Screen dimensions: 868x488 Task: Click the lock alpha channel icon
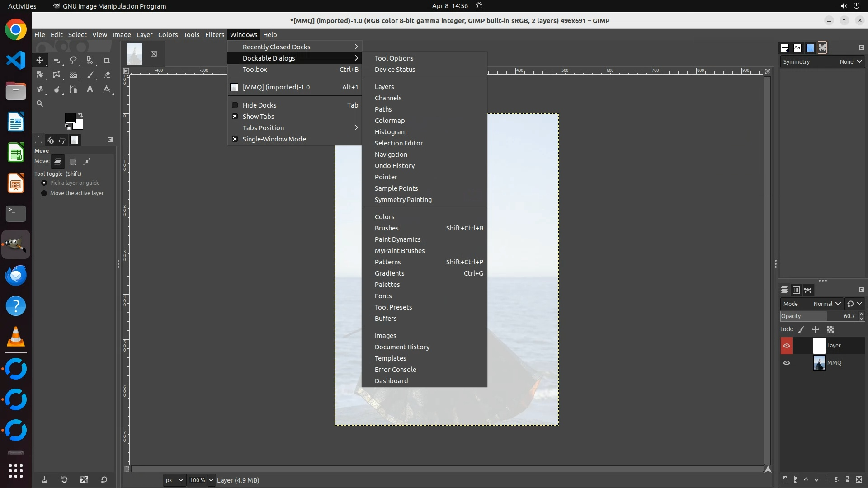[x=830, y=329]
